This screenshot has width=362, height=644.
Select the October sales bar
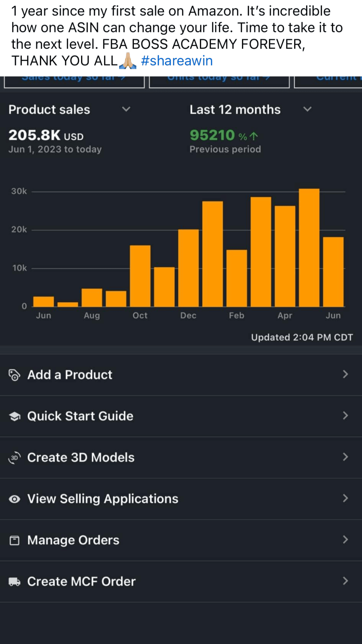[x=140, y=276]
